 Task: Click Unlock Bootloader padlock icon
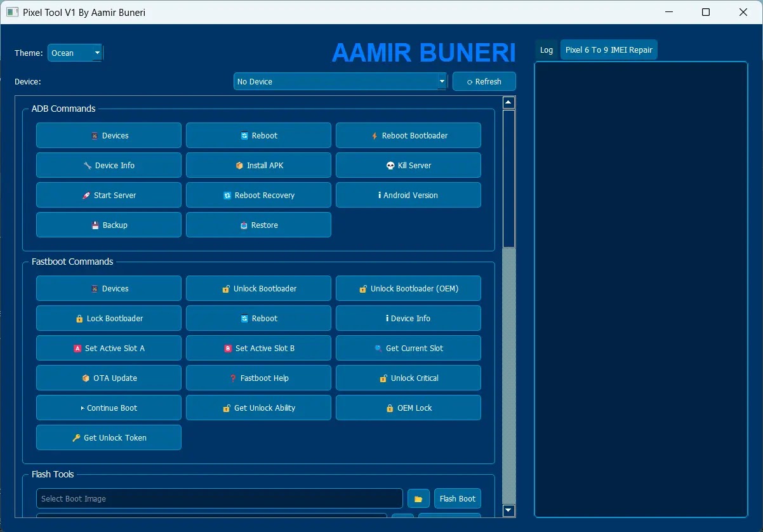[226, 289]
